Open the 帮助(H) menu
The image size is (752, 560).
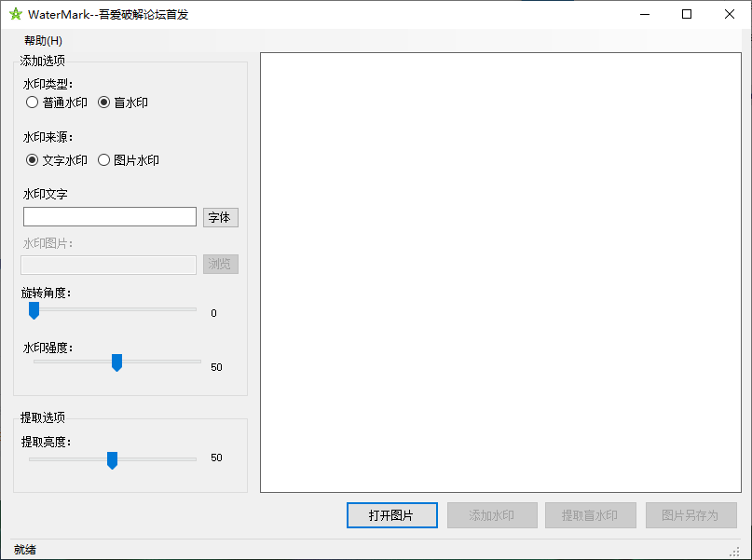(x=41, y=40)
